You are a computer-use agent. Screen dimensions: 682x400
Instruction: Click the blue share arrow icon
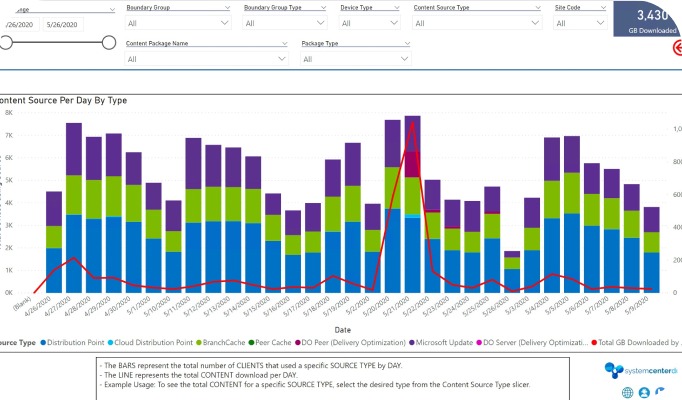660,391
